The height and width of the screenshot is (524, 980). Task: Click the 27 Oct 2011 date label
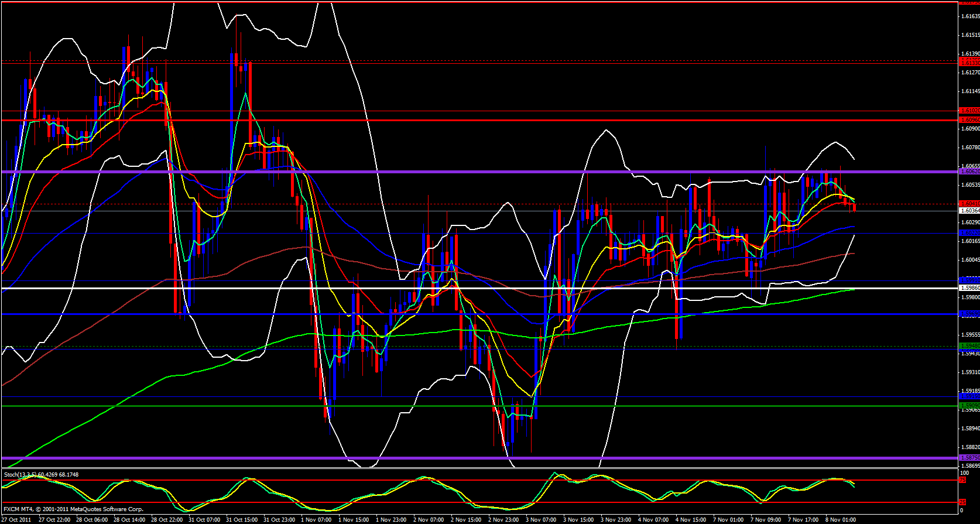[x=16, y=519]
